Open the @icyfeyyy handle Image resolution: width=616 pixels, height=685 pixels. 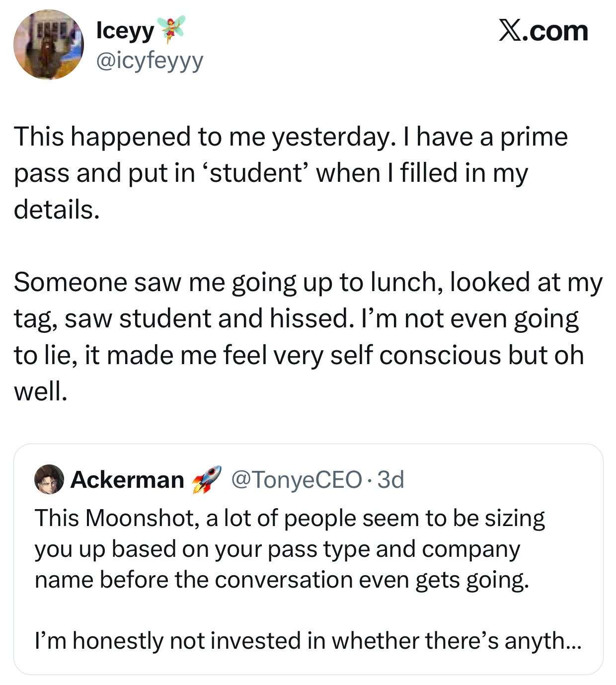pos(150,61)
